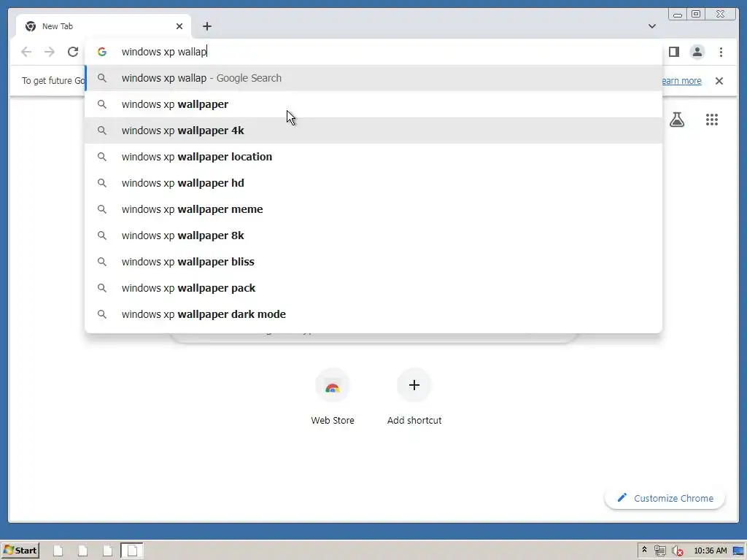Viewport: 747px width, 560px height.
Task: Open the Search Labs flask icon
Action: tap(676, 120)
